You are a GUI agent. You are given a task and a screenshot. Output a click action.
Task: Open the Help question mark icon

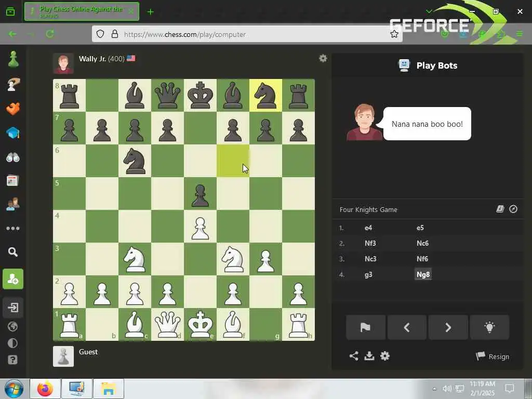tap(12, 360)
